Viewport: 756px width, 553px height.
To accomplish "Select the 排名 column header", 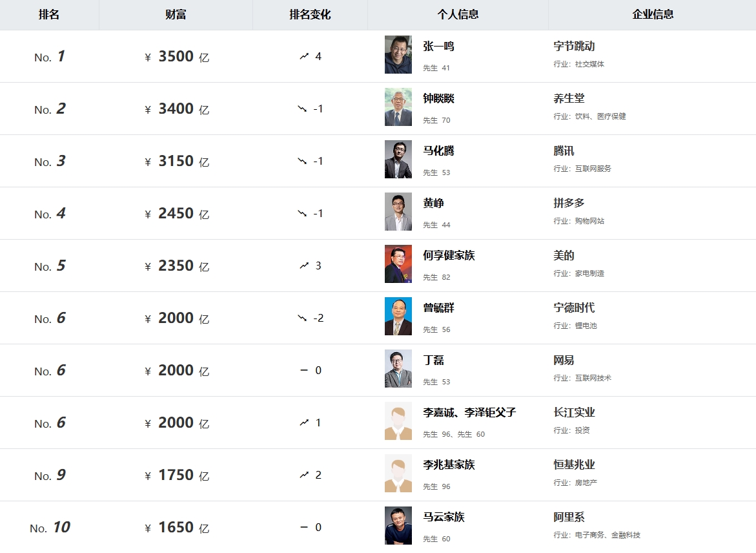I will click(x=49, y=15).
